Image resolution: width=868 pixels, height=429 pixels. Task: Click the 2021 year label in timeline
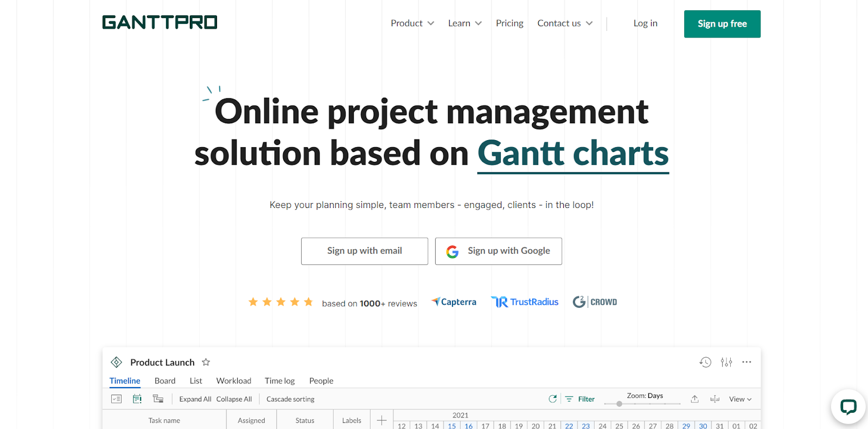click(x=461, y=415)
